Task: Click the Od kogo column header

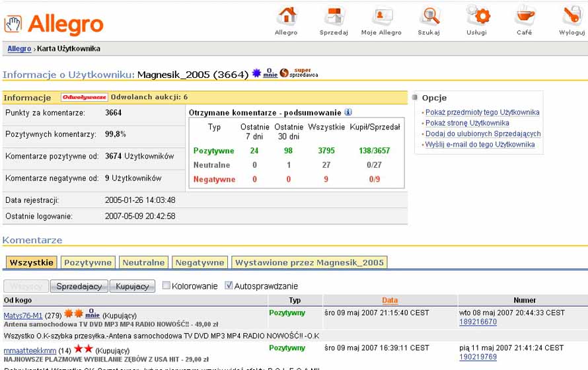Action: click(18, 300)
